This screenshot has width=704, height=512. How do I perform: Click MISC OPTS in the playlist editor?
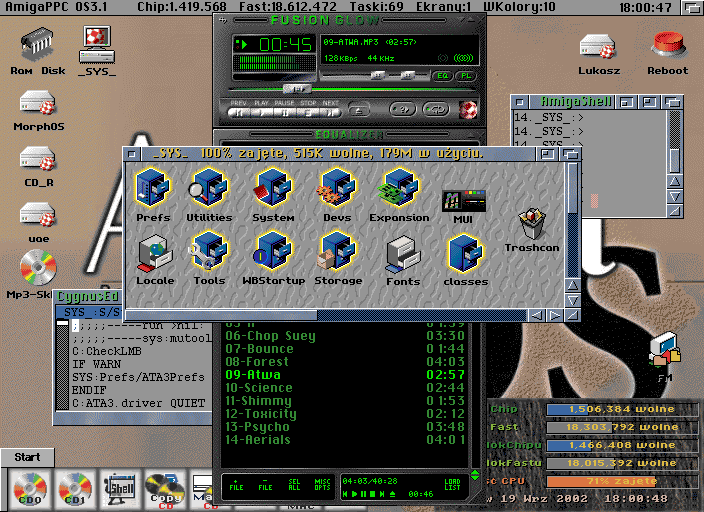point(322,485)
